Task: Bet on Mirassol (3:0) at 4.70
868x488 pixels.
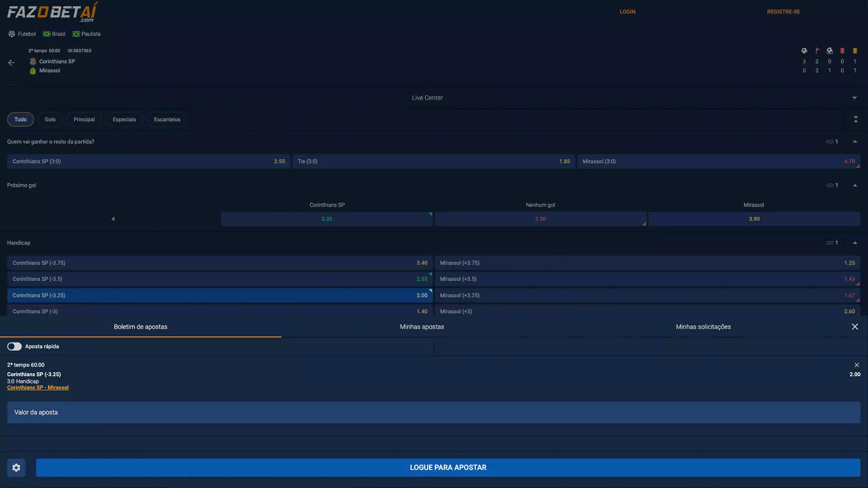Action: point(719,161)
